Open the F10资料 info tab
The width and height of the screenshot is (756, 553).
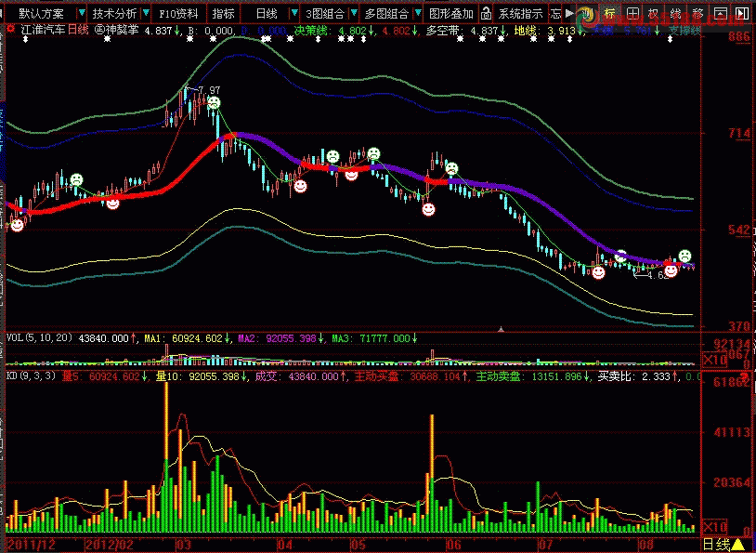pos(178,14)
